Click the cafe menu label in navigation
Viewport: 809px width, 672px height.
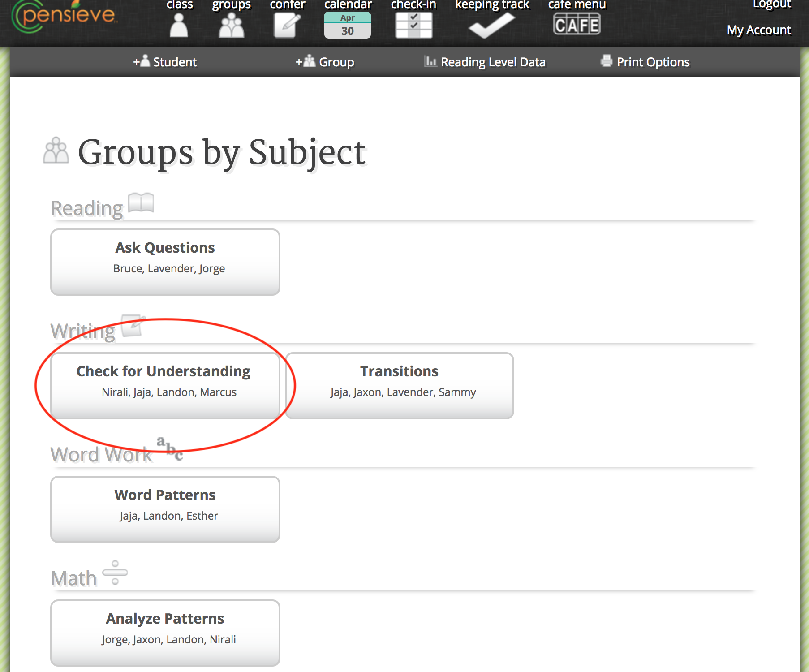(x=577, y=5)
